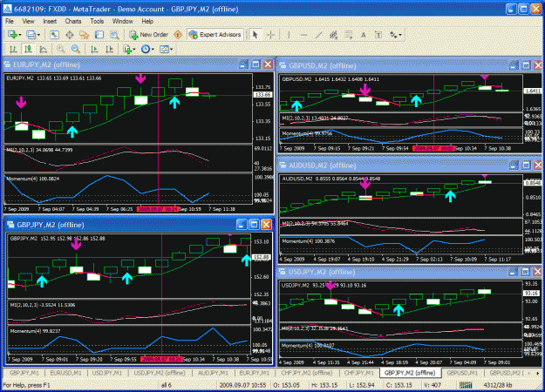
Task: Switch to Line Chart display mode
Action: tap(43, 50)
